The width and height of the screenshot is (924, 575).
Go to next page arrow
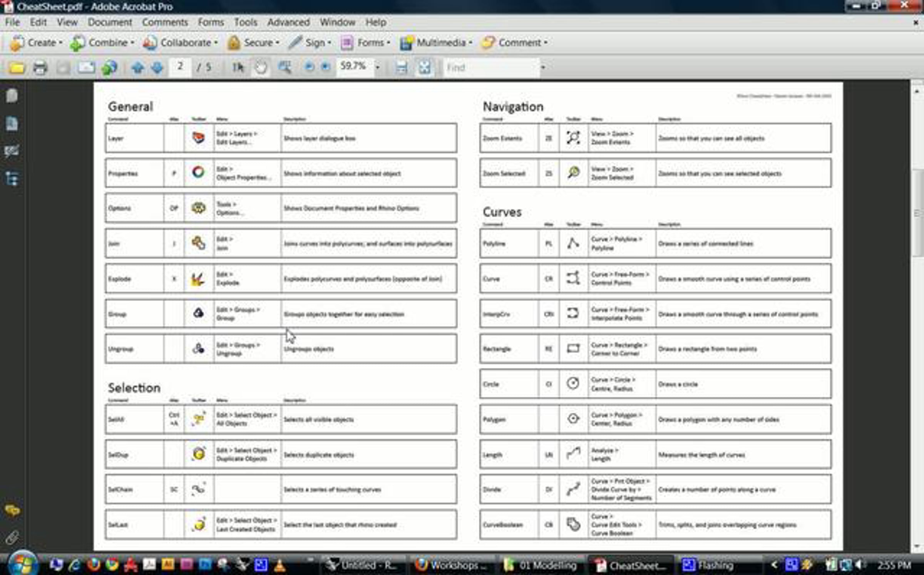pyautogui.click(x=157, y=68)
